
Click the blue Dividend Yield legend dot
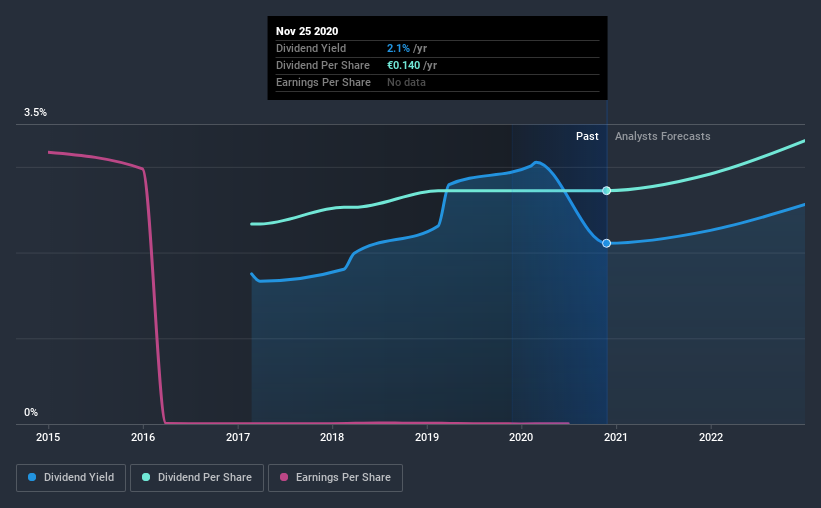(32, 477)
